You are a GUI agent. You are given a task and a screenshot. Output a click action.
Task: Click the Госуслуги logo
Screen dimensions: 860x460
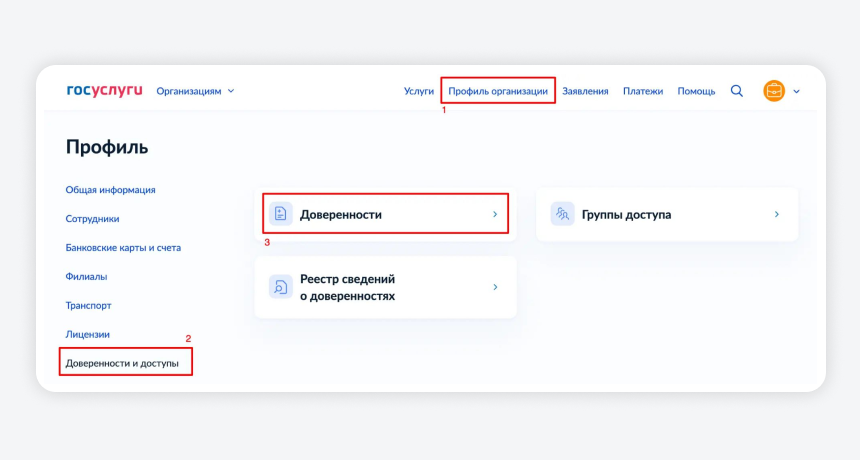[104, 90]
